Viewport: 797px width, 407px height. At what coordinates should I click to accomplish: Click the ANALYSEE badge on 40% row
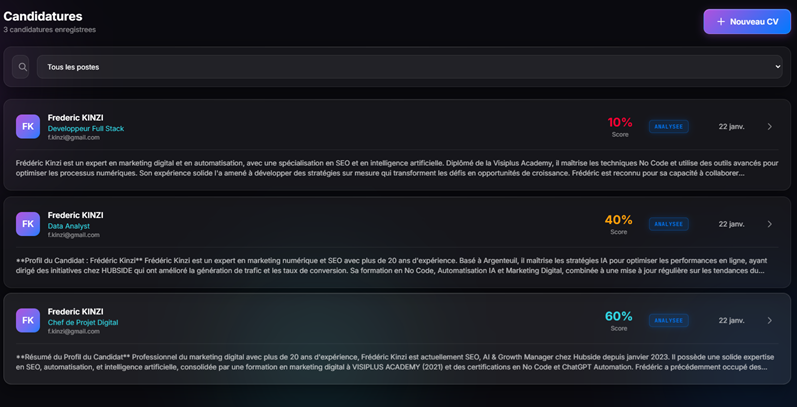click(x=668, y=224)
